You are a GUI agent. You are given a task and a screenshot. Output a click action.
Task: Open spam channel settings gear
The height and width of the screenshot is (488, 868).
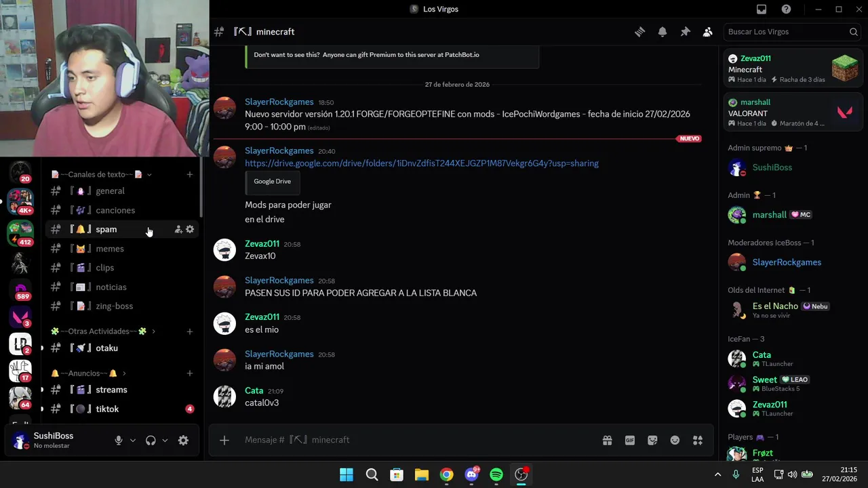point(190,229)
